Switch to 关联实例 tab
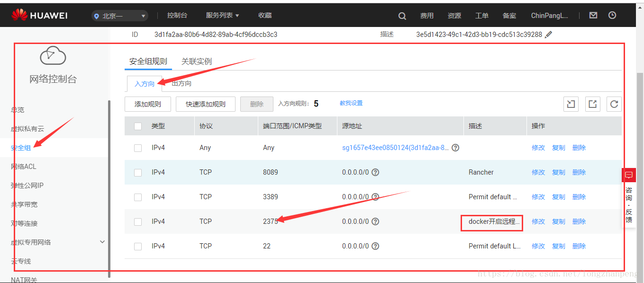 [197, 62]
